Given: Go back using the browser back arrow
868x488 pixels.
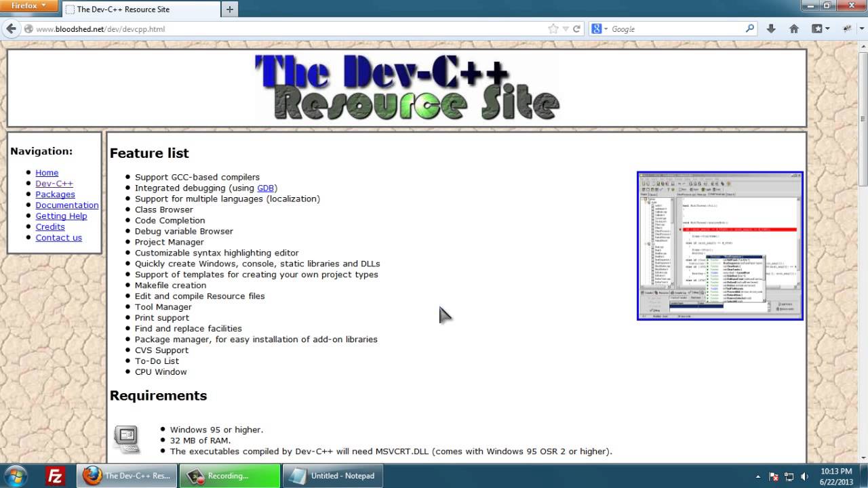Looking at the screenshot, I should pos(11,28).
